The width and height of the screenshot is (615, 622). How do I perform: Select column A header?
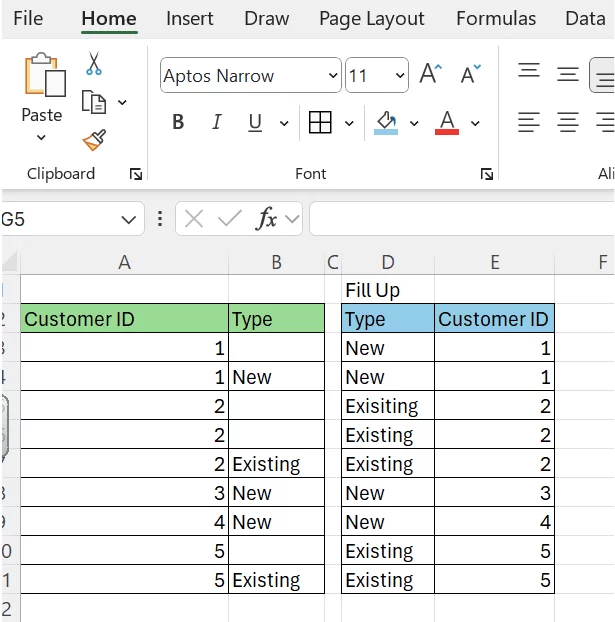pyautogui.click(x=125, y=262)
